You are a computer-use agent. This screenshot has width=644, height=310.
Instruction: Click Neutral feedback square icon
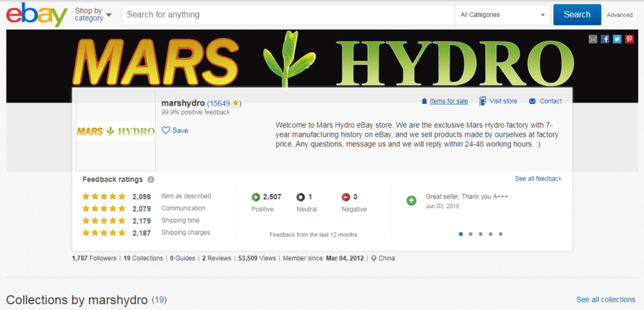tap(301, 197)
